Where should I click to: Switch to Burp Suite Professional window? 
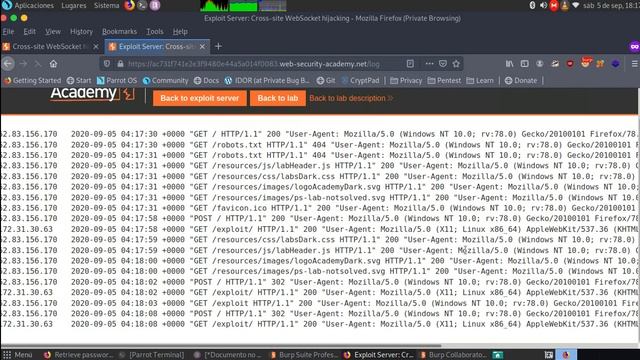304,355
